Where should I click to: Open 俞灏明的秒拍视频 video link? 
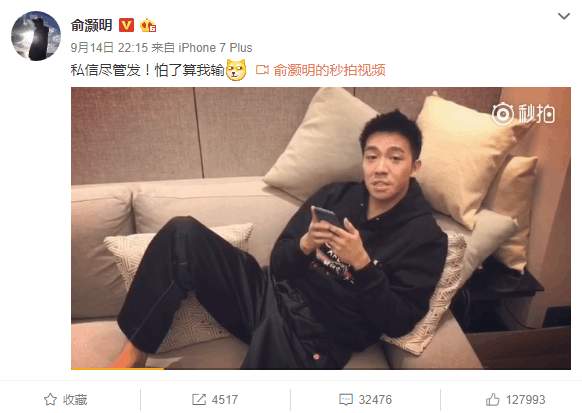tap(330, 70)
